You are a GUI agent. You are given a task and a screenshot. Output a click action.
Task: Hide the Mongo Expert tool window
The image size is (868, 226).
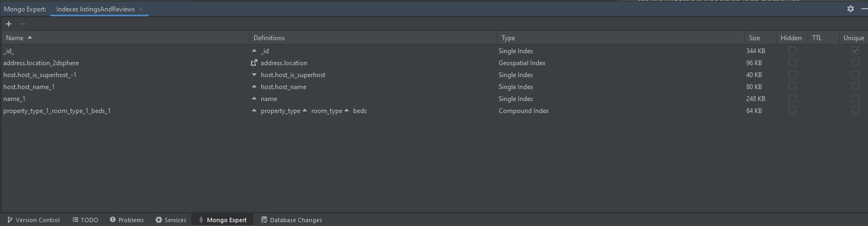tap(864, 9)
